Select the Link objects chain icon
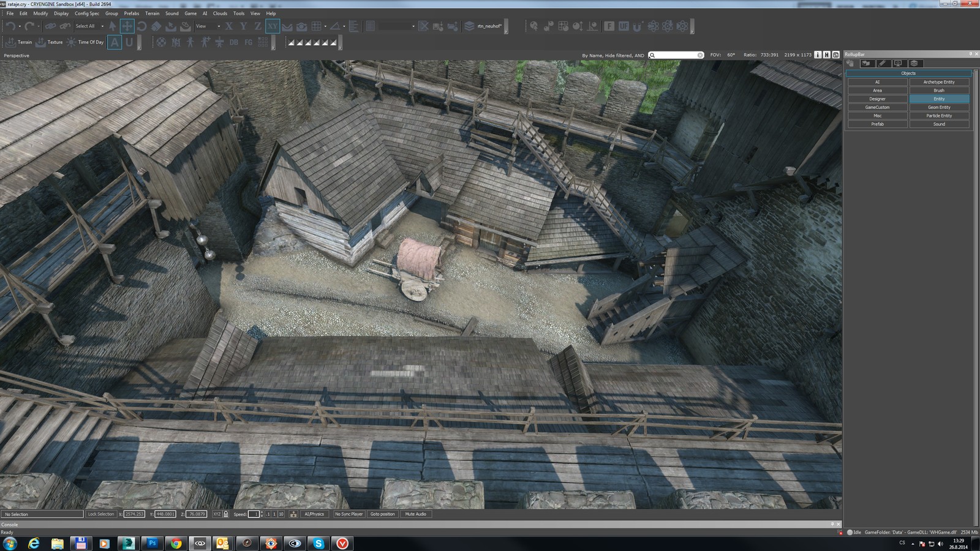This screenshot has height=551, width=980. [x=50, y=26]
